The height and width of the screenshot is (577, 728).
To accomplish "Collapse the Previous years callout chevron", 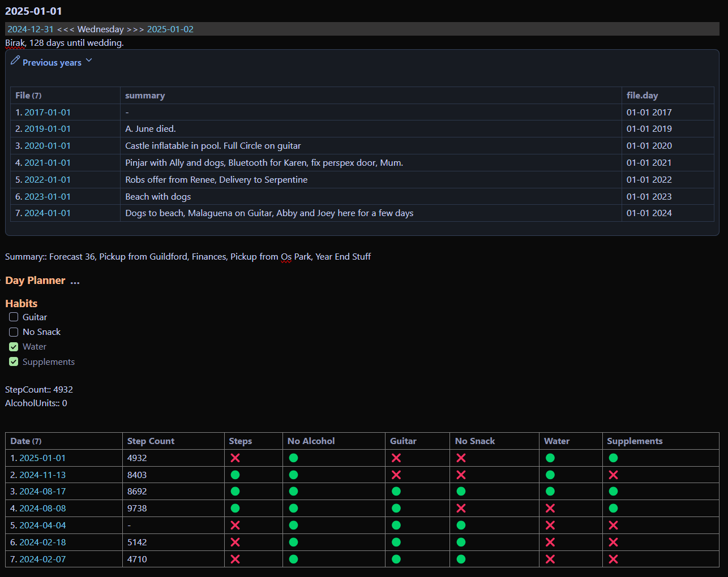I will click(x=89, y=61).
